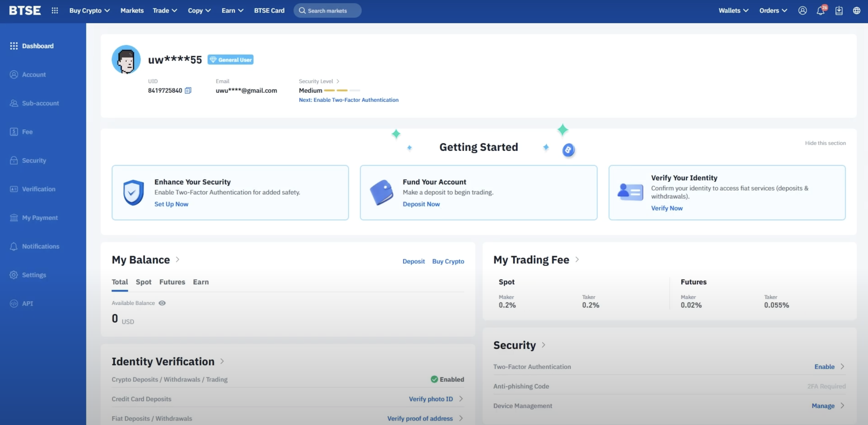The height and width of the screenshot is (425, 868).
Task: Copy the UID using the copy icon
Action: tap(188, 90)
